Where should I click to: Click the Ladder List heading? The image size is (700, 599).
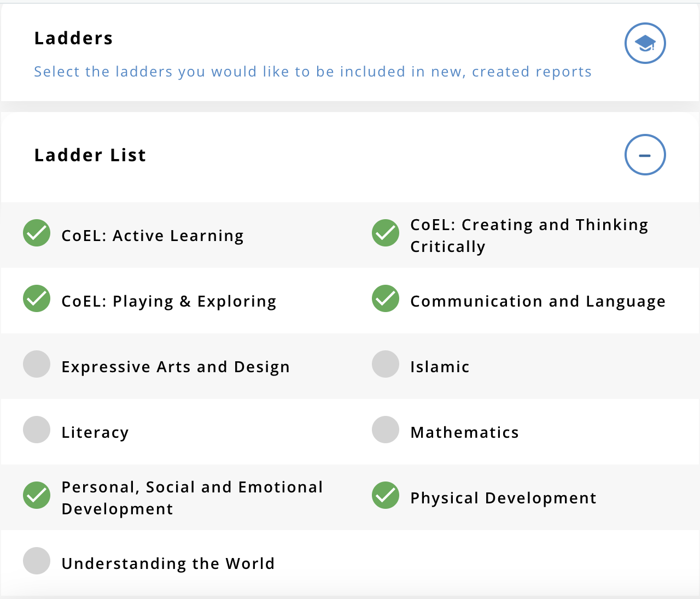click(90, 155)
